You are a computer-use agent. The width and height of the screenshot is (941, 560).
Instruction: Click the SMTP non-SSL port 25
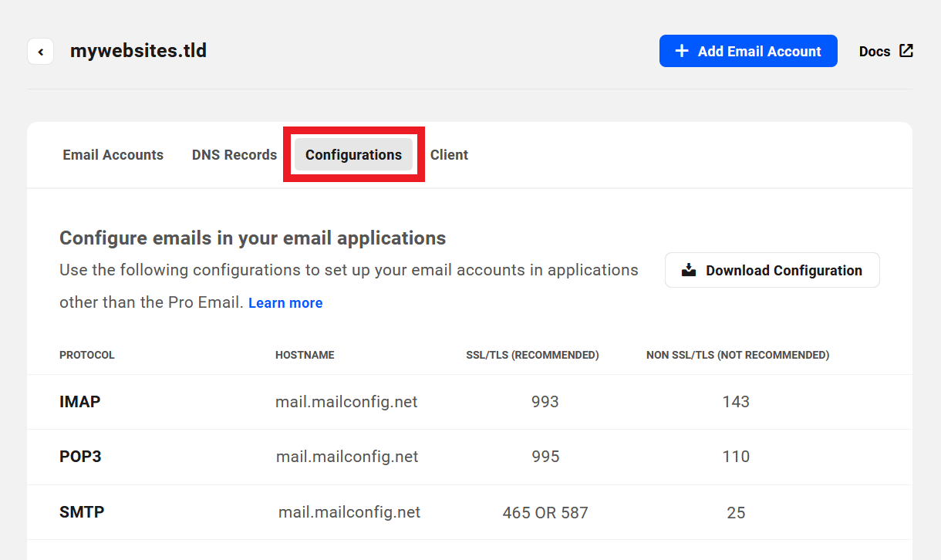[736, 512]
